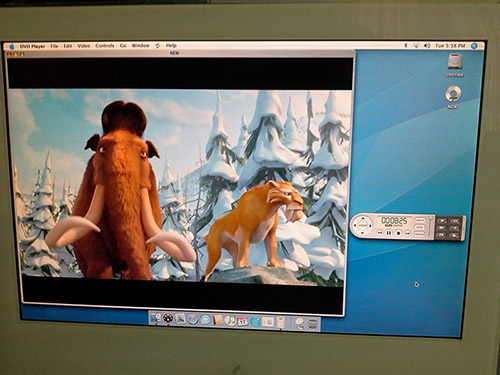
Task: Open Finder from the Dock
Action: pos(156,318)
